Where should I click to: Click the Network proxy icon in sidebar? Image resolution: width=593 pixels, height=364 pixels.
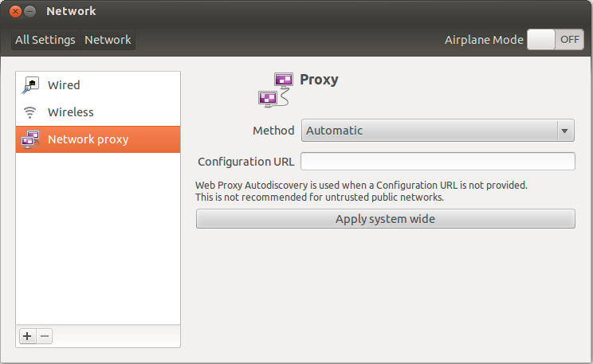click(30, 139)
